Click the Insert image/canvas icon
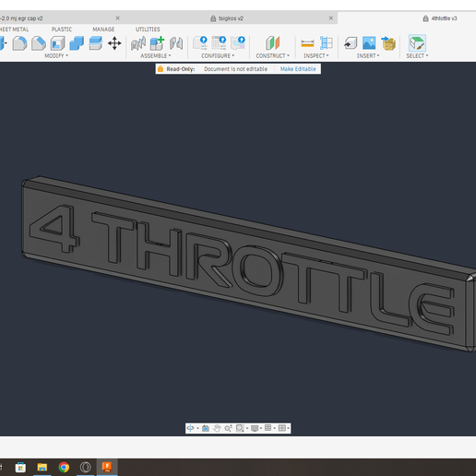The image size is (476, 476). 369,42
